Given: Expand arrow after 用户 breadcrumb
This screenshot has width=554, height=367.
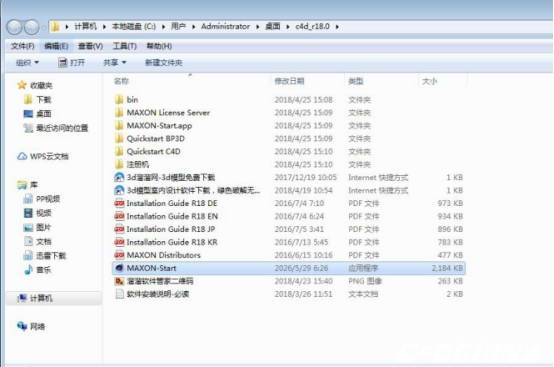Looking at the screenshot, I should pos(194,27).
